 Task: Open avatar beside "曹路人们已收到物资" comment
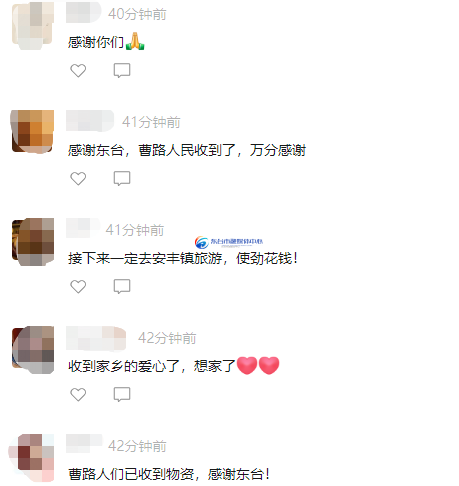coord(31,458)
